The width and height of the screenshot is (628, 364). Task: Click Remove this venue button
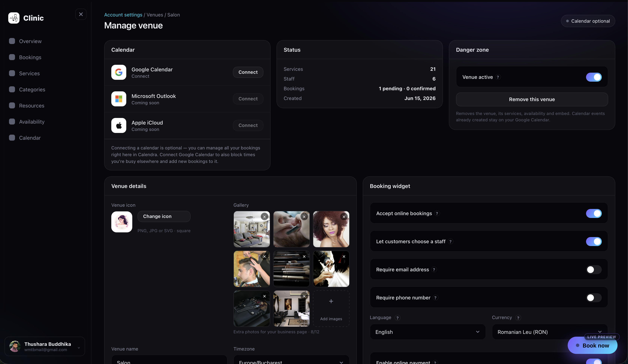532,99
